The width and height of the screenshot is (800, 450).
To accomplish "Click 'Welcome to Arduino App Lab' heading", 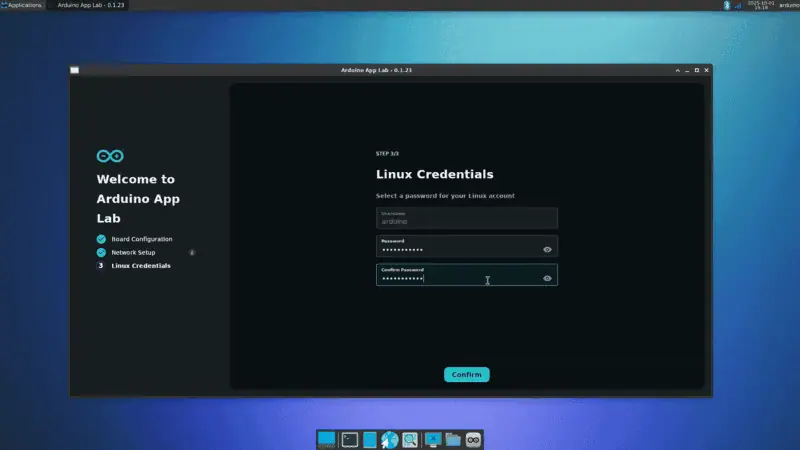I will [138, 198].
